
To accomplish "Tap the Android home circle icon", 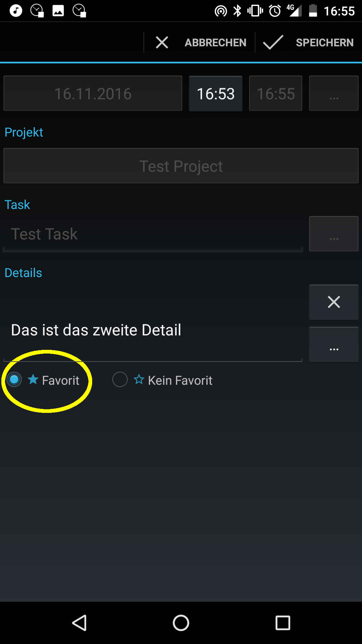I will click(181, 623).
